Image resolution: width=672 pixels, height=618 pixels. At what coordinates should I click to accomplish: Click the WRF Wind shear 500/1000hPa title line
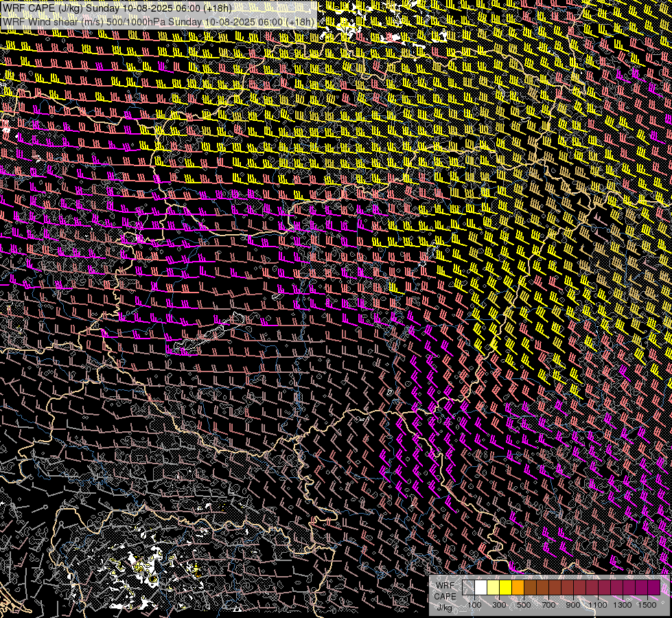(158, 22)
